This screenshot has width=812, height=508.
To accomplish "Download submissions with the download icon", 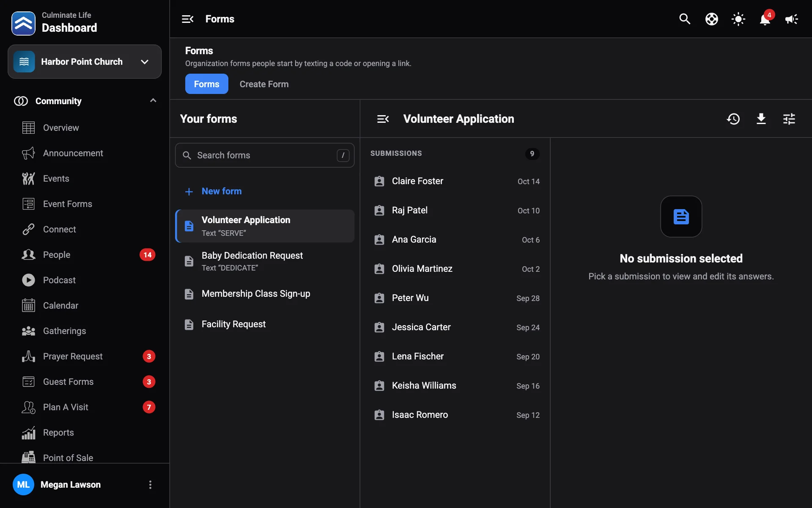I will point(761,119).
